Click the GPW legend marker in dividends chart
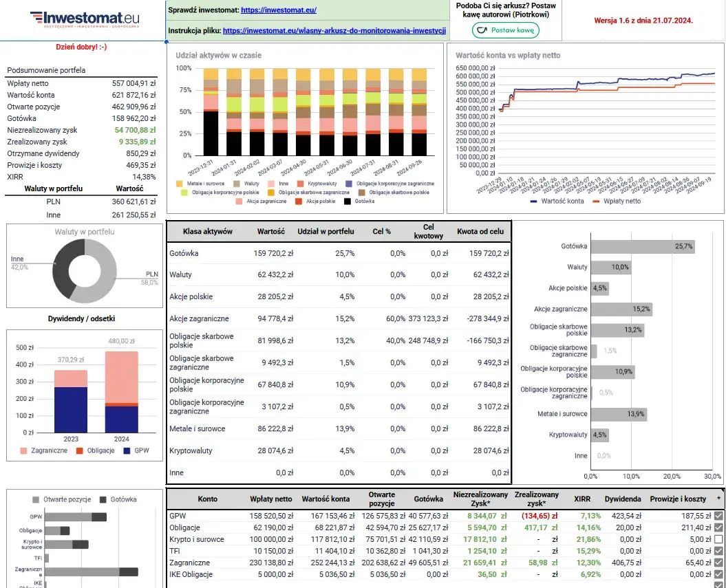The height and width of the screenshot is (588, 726). coord(127,451)
